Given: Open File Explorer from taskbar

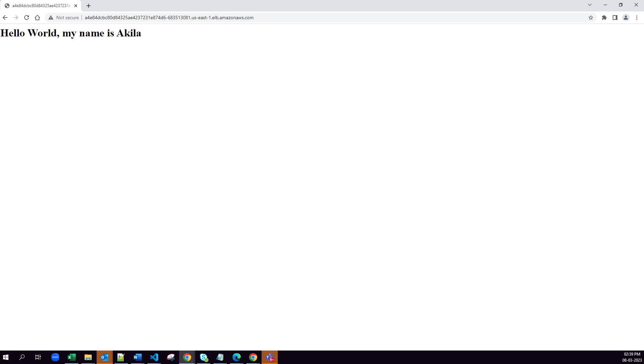Looking at the screenshot, I should point(88,357).
